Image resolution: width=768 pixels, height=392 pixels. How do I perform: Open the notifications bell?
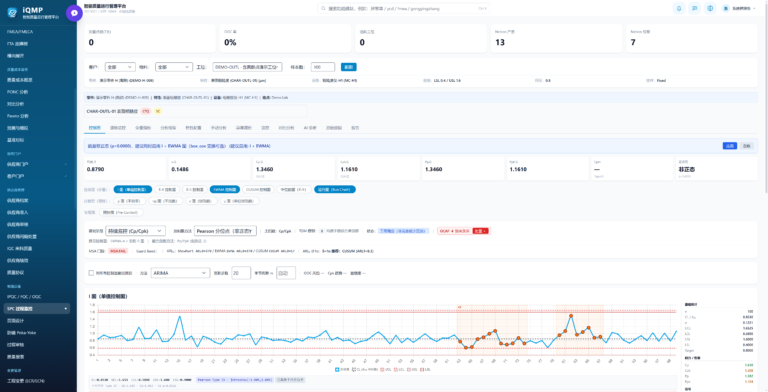click(x=679, y=8)
